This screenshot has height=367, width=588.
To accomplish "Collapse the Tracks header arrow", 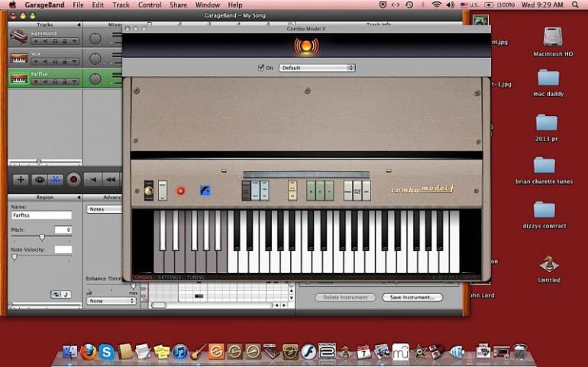I will [79, 24].
